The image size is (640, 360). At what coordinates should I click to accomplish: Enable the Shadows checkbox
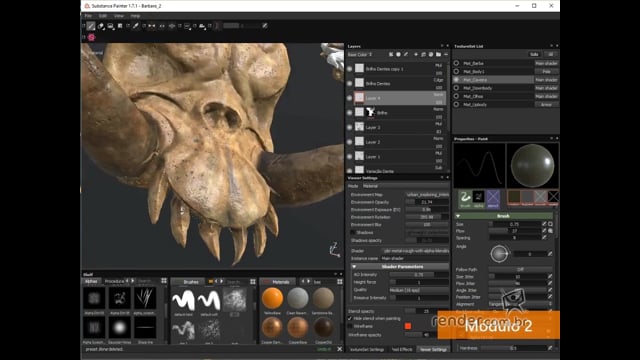tap(353, 232)
